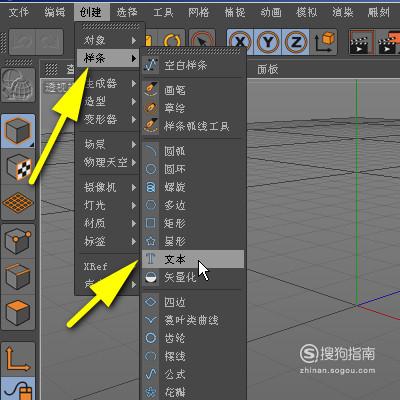Click the greyed Undo toolbar icon
The image size is (400, 400).
(22, 42)
